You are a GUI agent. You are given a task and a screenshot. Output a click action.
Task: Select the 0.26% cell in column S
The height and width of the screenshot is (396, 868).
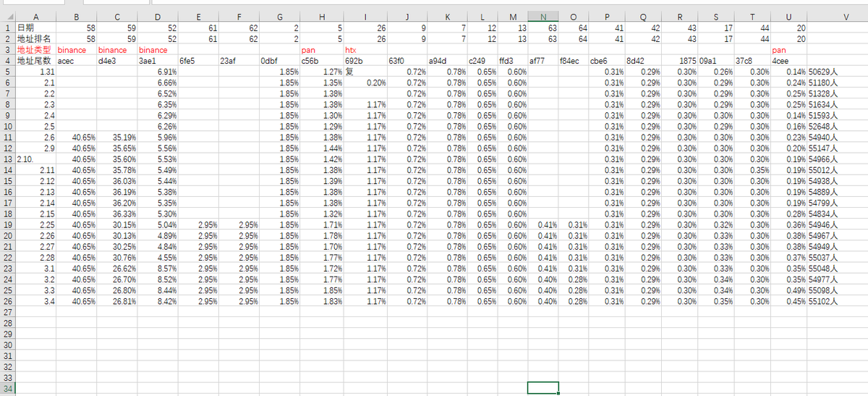tap(716, 72)
